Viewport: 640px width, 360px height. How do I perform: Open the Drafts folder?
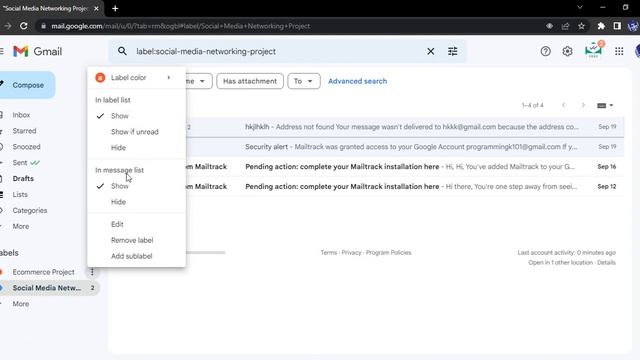pyautogui.click(x=23, y=179)
